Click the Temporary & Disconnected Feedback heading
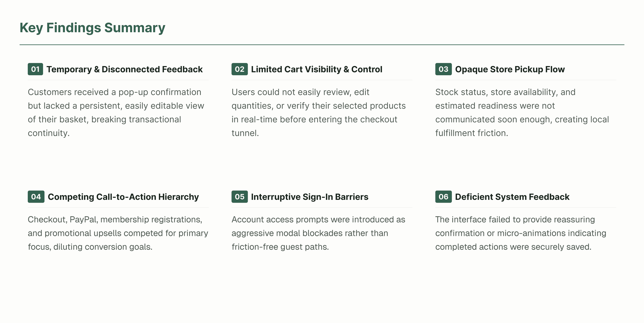The width and height of the screenshot is (644, 323). (124, 69)
